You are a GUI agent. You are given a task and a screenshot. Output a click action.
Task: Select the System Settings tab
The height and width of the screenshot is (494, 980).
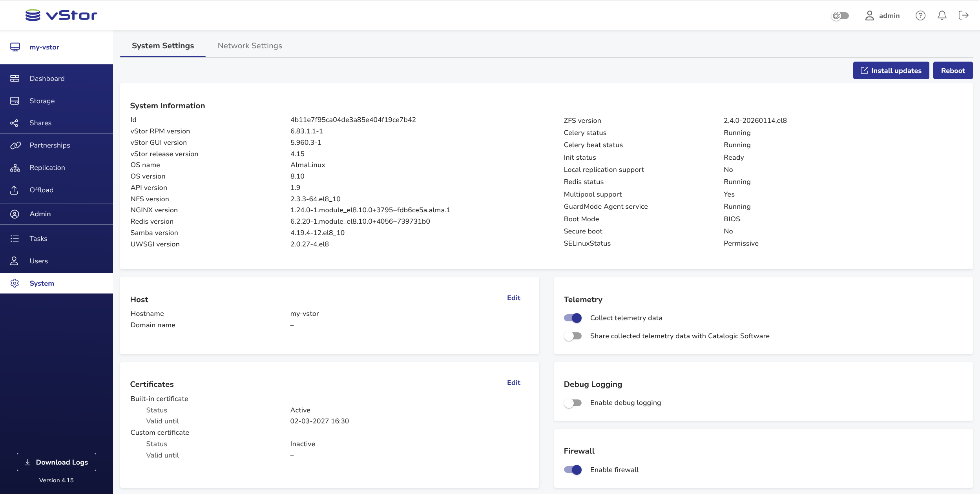tap(162, 46)
